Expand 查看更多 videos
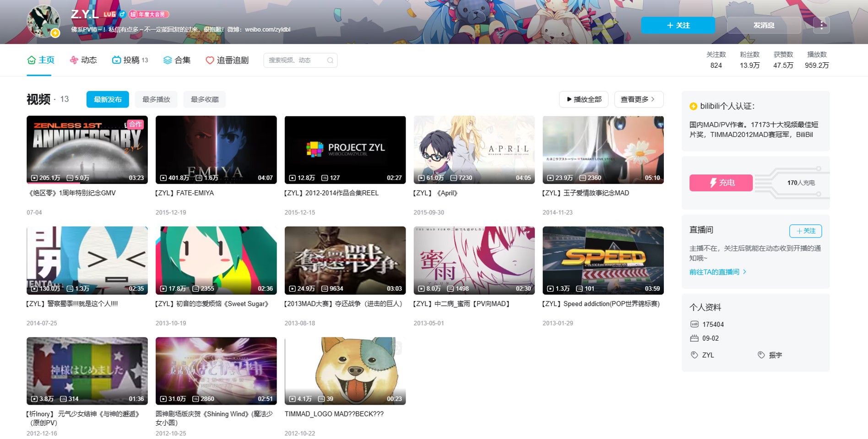This screenshot has height=439, width=868. 639,99
